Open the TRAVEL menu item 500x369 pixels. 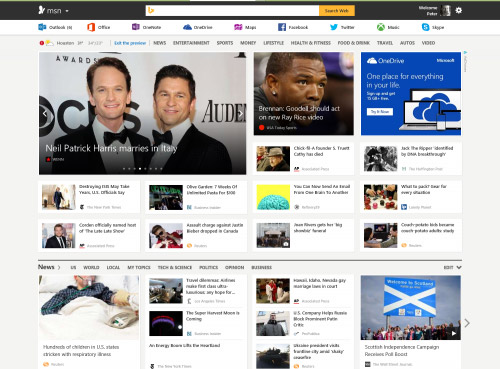[385, 43]
